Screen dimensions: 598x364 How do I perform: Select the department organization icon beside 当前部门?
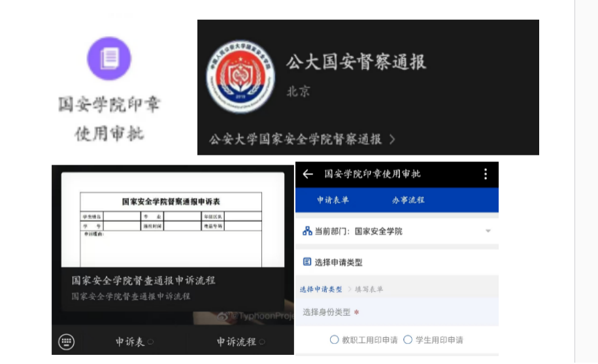(307, 231)
